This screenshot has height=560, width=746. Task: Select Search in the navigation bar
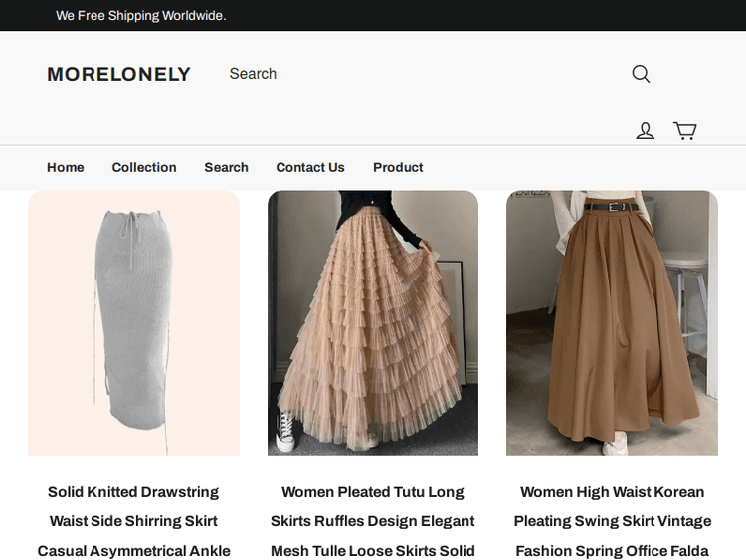(x=226, y=167)
